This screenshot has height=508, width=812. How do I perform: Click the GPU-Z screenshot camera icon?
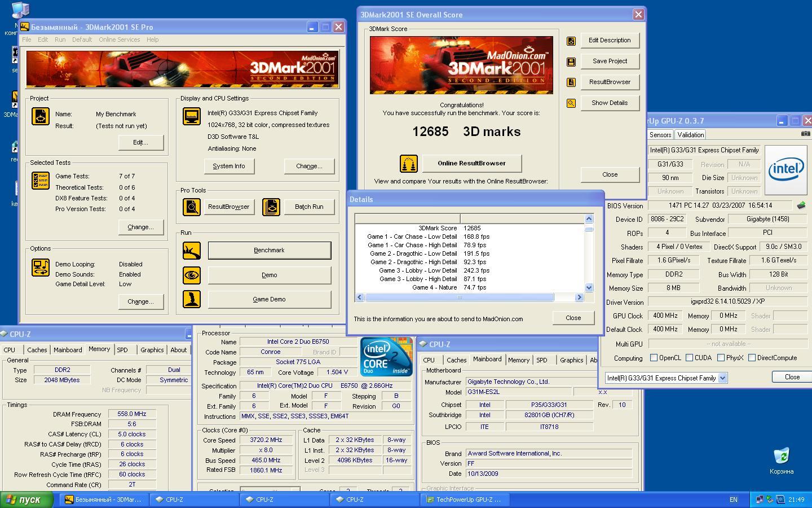(x=806, y=134)
